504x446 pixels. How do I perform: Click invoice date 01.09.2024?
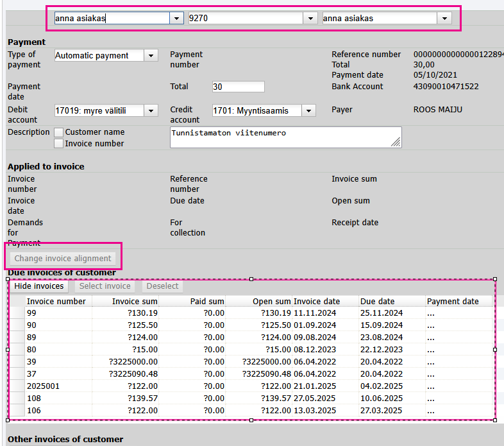(315, 325)
